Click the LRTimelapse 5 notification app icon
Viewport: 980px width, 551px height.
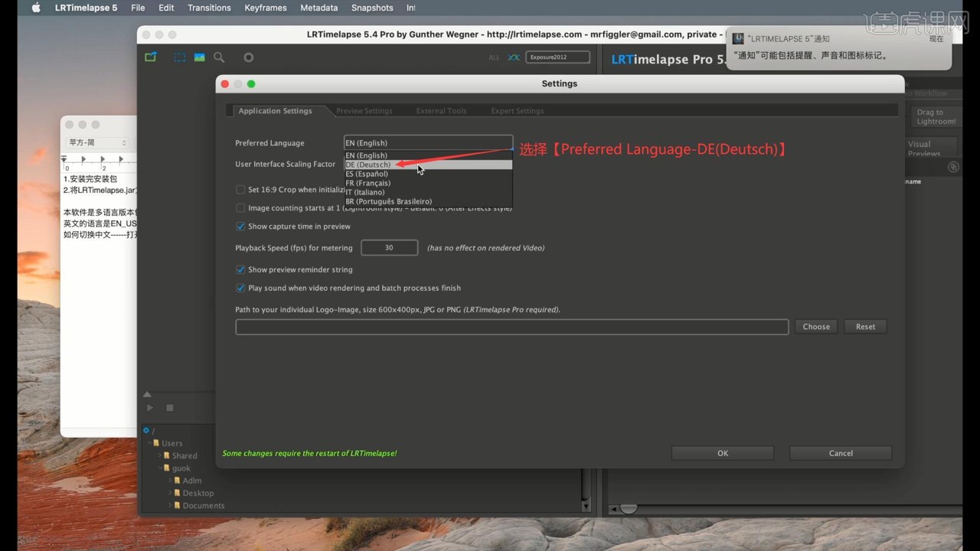pos(738,38)
